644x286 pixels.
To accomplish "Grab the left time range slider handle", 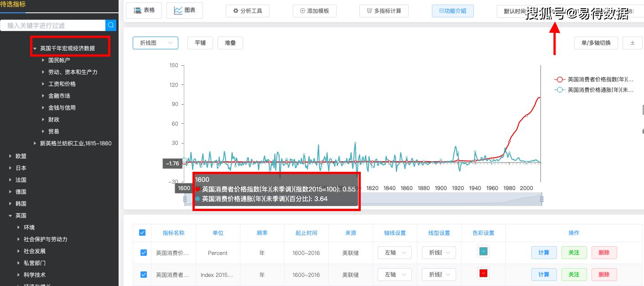I will click(x=185, y=199).
